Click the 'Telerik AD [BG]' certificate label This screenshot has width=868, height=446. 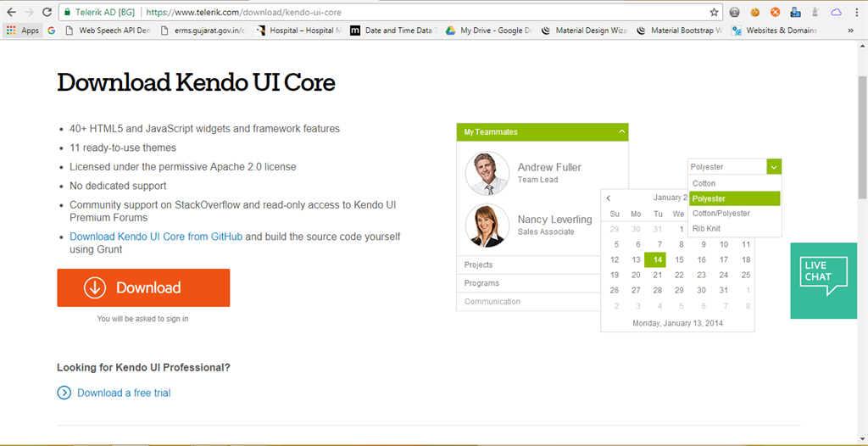coord(104,12)
